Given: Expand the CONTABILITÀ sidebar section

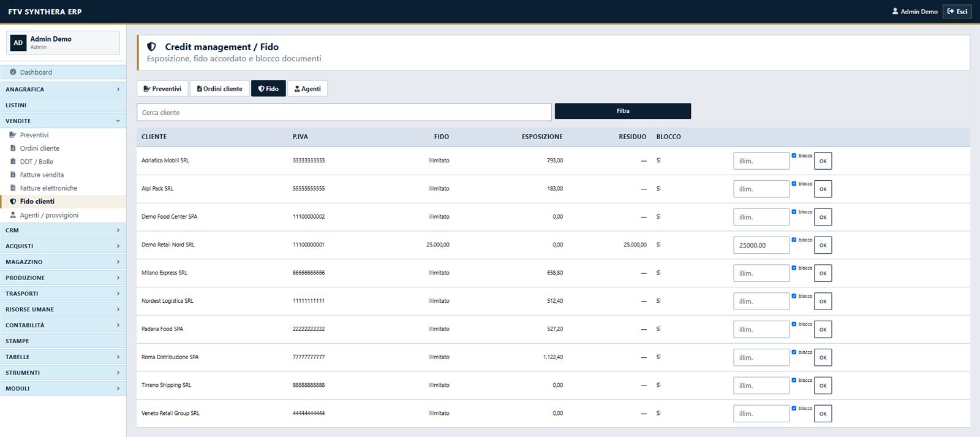Looking at the screenshot, I should [63, 325].
